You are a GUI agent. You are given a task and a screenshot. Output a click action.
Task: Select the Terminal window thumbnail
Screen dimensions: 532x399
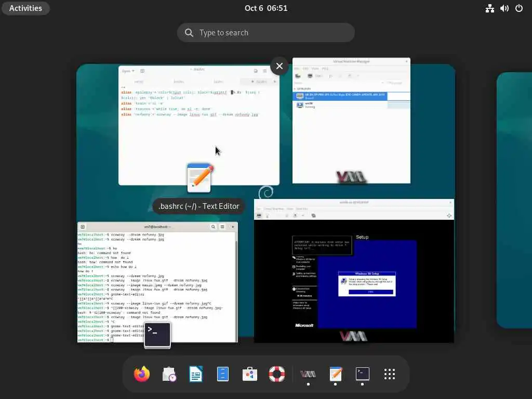158,282
